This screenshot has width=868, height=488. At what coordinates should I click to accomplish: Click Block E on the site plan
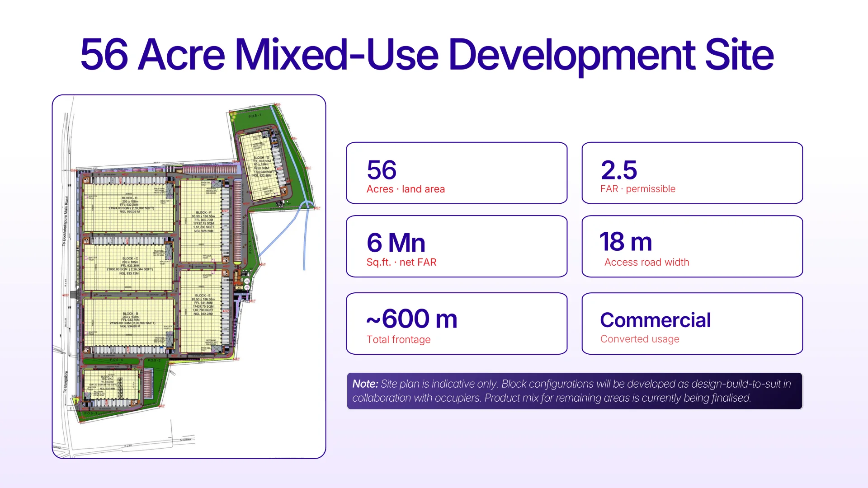[x=202, y=311]
